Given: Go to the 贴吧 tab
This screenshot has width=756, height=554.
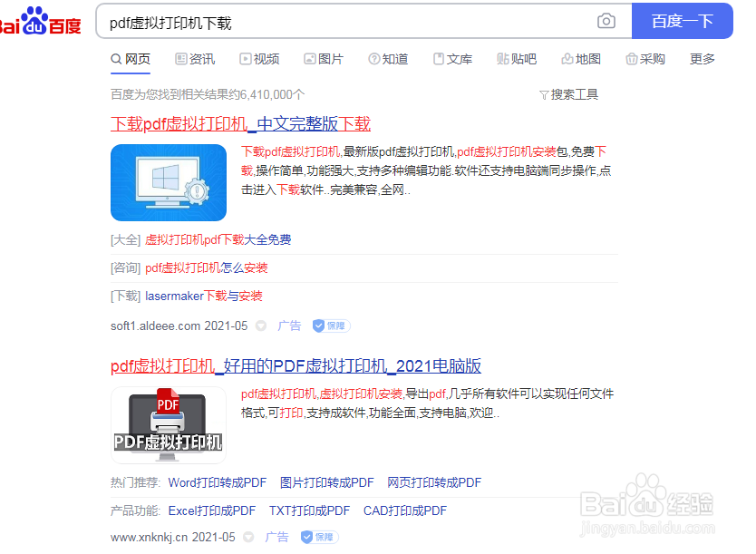Looking at the screenshot, I should pyautogui.click(x=517, y=59).
